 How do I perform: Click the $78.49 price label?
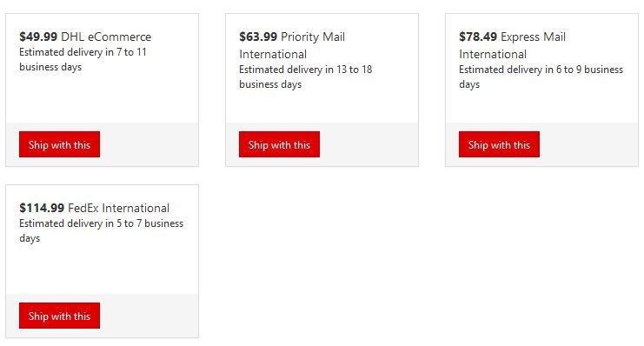coord(478,37)
